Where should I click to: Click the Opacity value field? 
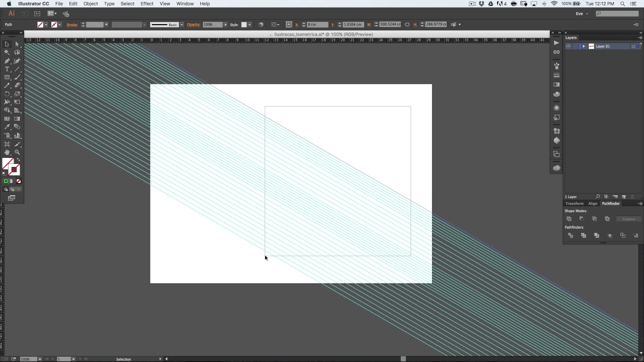[212, 25]
